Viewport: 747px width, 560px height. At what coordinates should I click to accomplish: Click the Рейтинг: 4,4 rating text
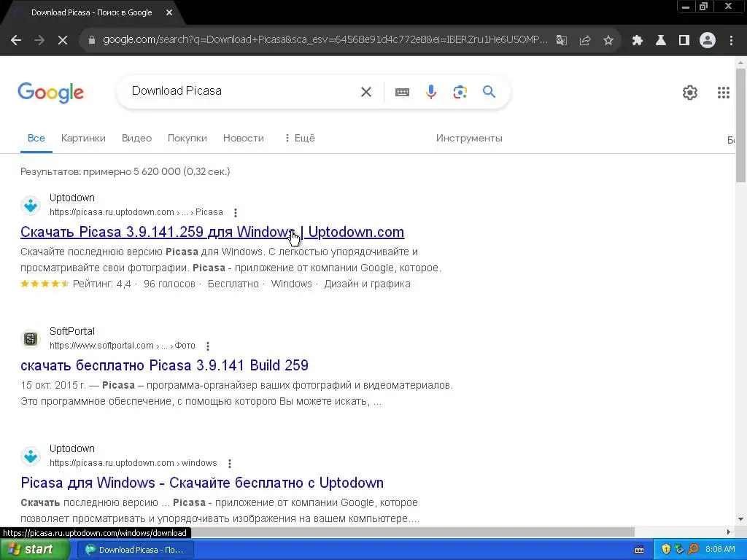click(102, 284)
